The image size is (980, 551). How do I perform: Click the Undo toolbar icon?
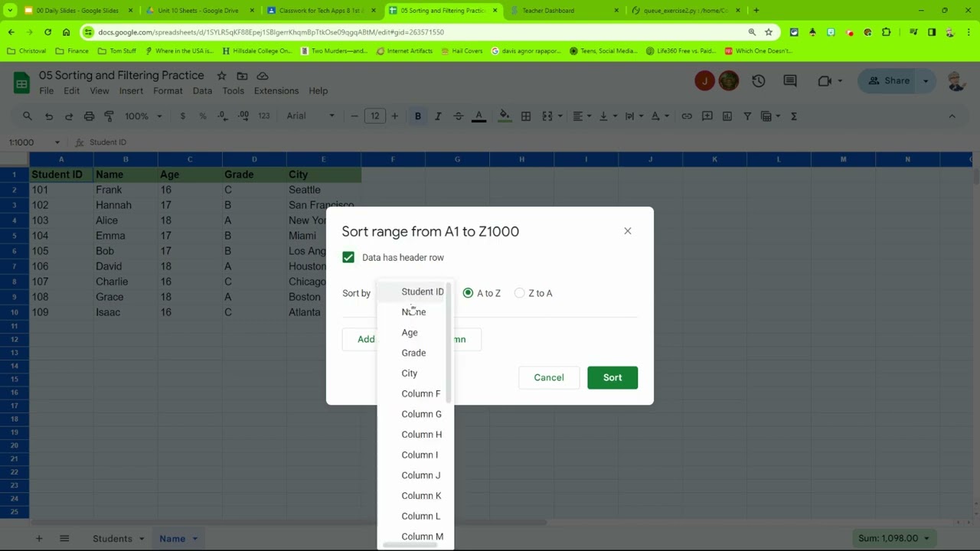(x=49, y=116)
